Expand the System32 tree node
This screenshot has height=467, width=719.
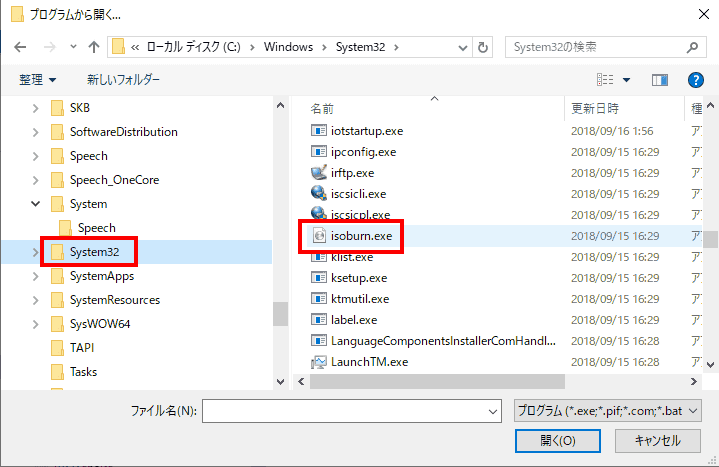[x=35, y=252]
